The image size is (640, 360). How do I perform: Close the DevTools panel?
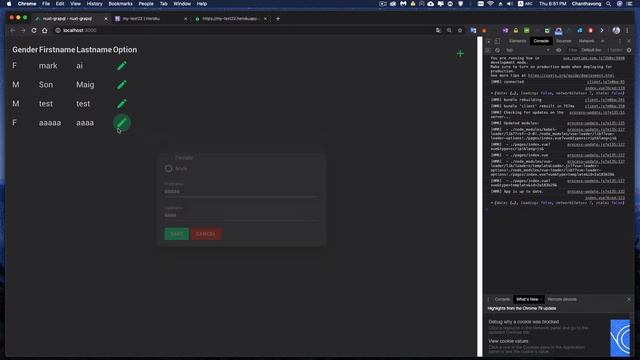pyautogui.click(x=629, y=41)
